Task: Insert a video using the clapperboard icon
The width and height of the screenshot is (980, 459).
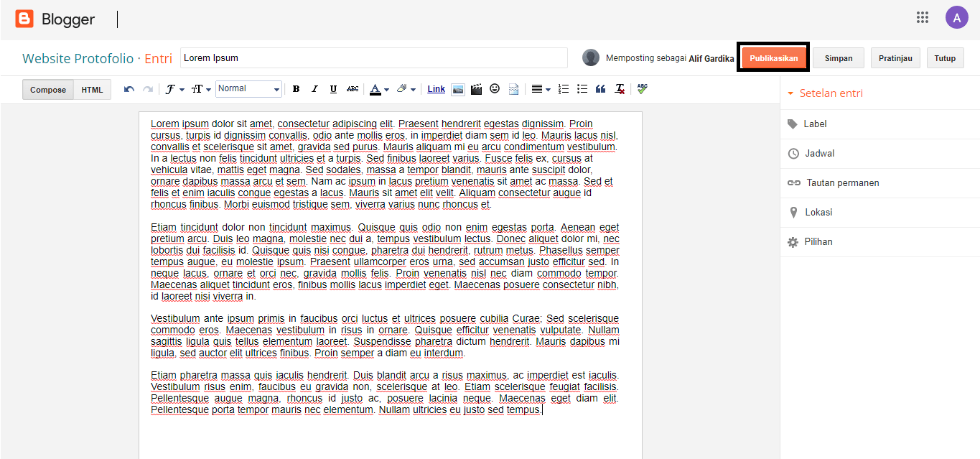Action: [x=476, y=88]
